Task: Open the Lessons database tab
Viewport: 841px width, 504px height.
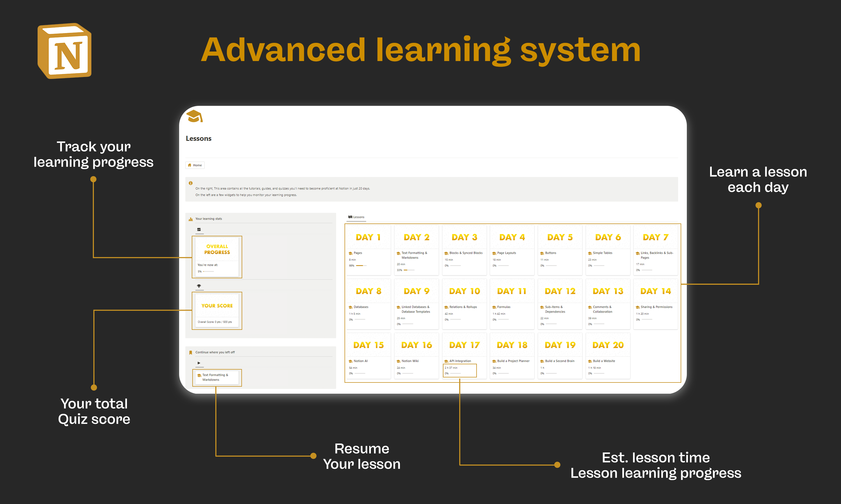Action: 356,217
